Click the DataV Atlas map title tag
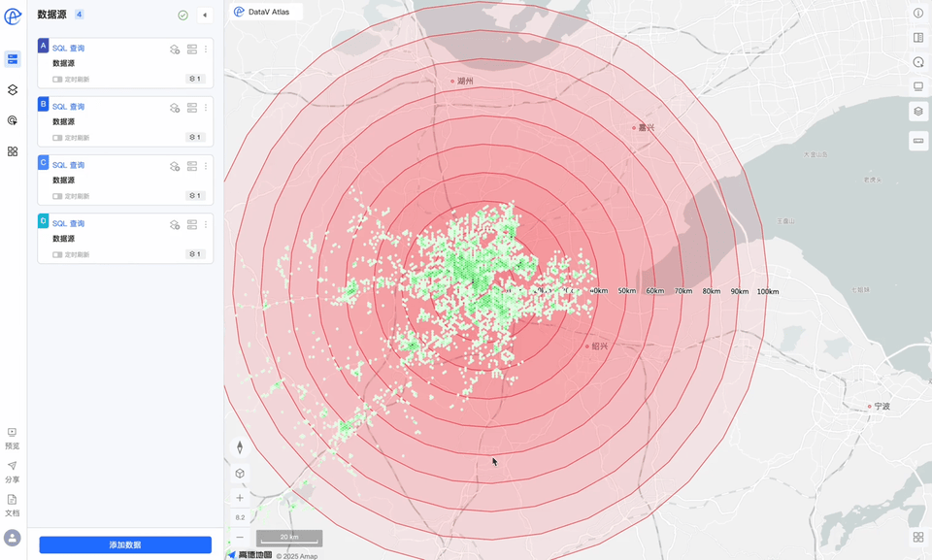 pos(266,12)
